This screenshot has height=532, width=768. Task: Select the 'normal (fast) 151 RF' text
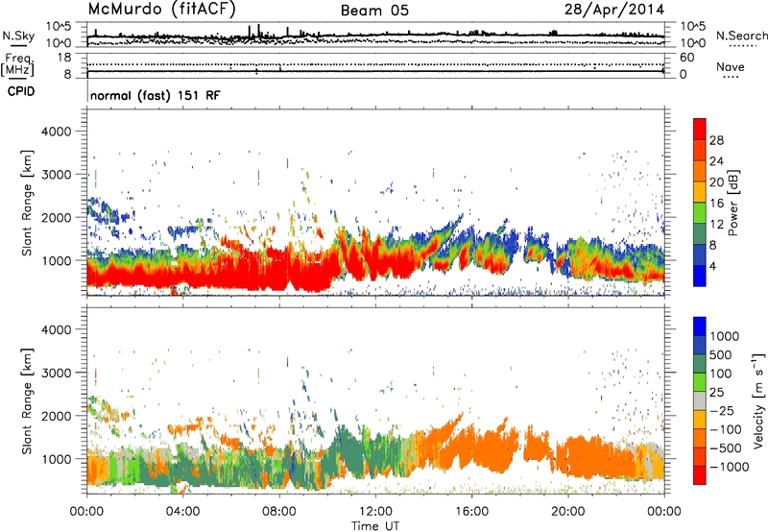(156, 95)
